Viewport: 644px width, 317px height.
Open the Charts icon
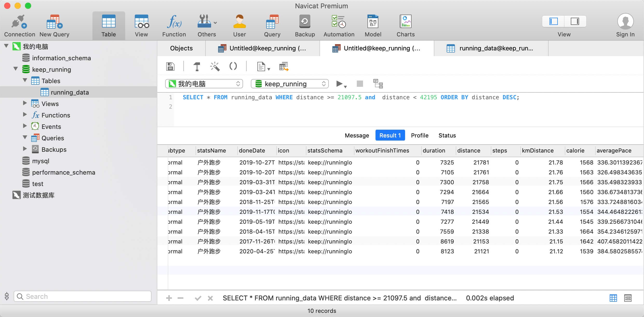[x=406, y=26]
